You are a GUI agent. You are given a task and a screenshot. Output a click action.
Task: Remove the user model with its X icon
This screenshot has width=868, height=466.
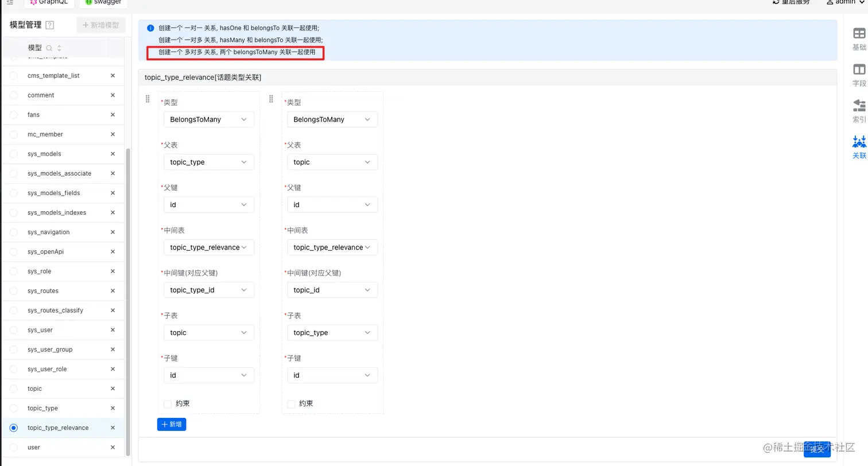113,447
